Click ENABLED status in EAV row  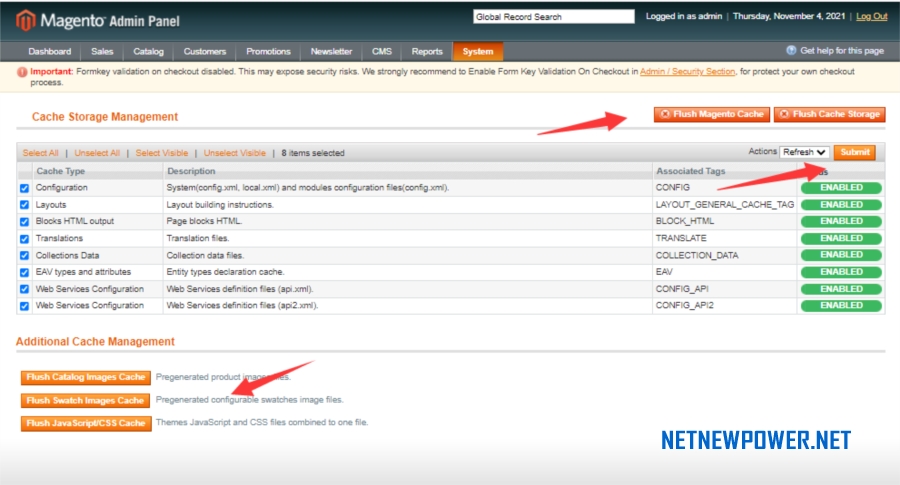pos(841,272)
